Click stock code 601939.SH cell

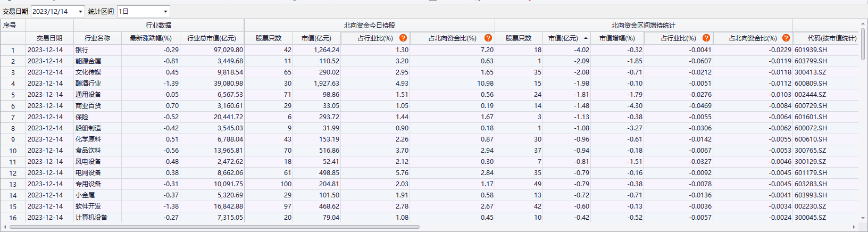coord(811,50)
